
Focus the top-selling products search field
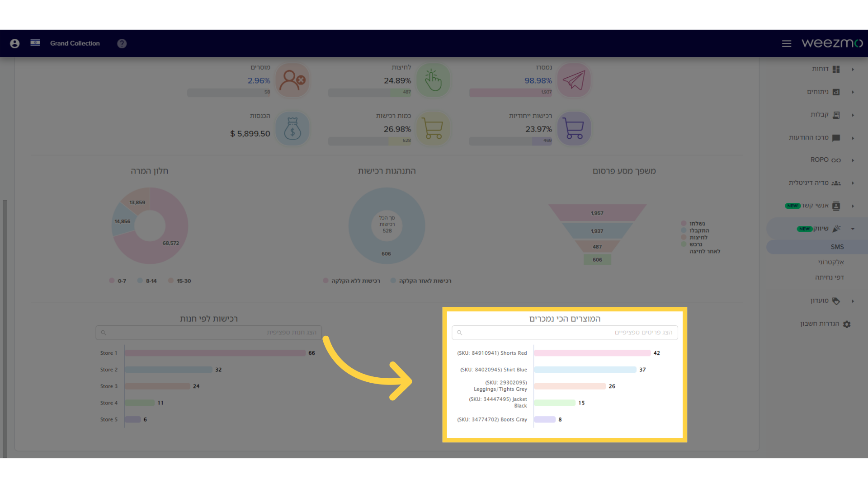tap(565, 333)
